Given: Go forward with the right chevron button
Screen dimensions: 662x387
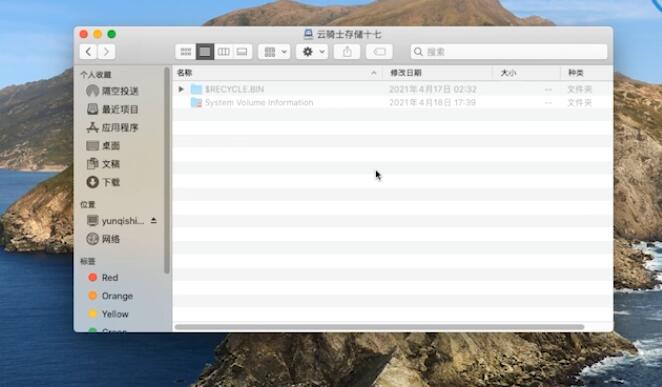Looking at the screenshot, I should [106, 51].
